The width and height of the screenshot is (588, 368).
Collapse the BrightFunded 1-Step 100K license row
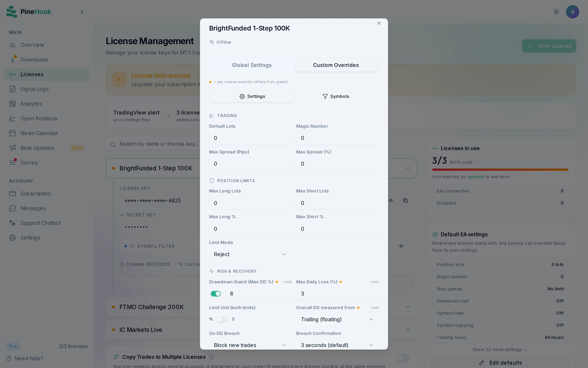408,168
